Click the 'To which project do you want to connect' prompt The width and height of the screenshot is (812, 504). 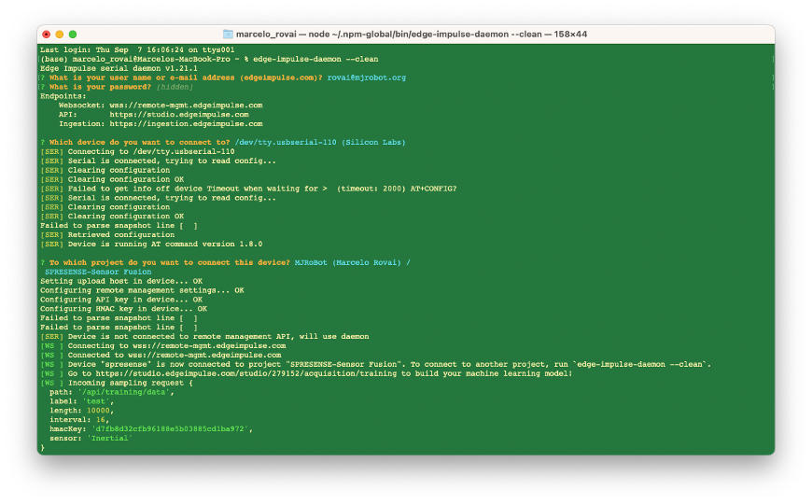(169, 262)
